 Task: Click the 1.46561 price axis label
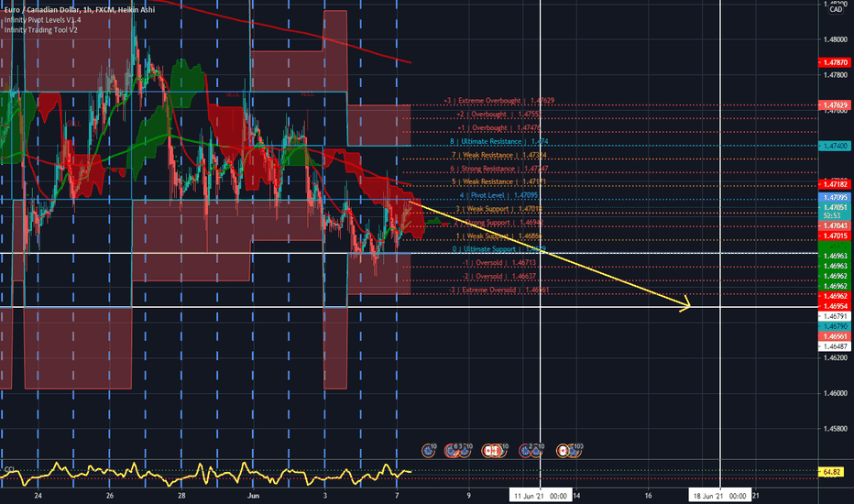click(x=835, y=336)
